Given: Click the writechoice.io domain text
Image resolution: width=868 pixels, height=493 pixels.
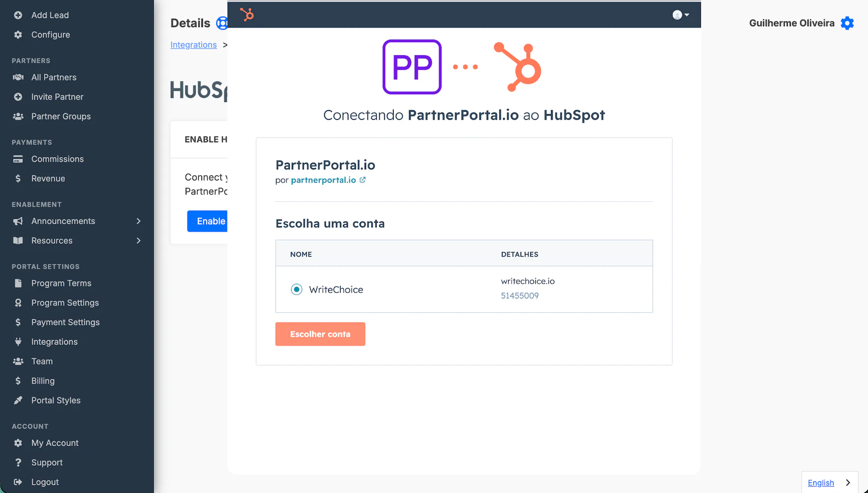Looking at the screenshot, I should pyautogui.click(x=528, y=281).
